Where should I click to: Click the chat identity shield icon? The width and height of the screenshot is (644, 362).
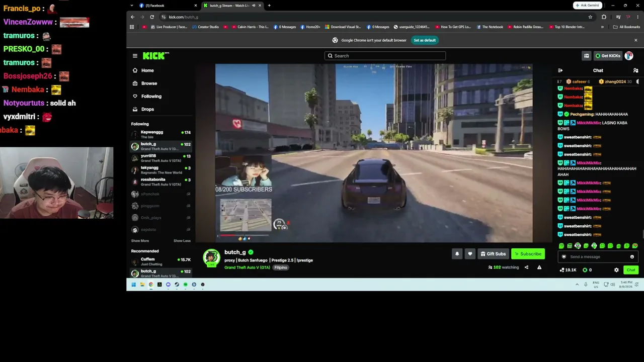click(x=563, y=257)
